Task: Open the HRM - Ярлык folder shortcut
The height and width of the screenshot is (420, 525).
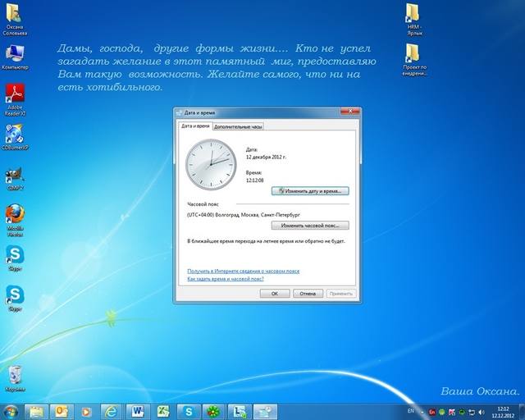Action: [x=414, y=20]
